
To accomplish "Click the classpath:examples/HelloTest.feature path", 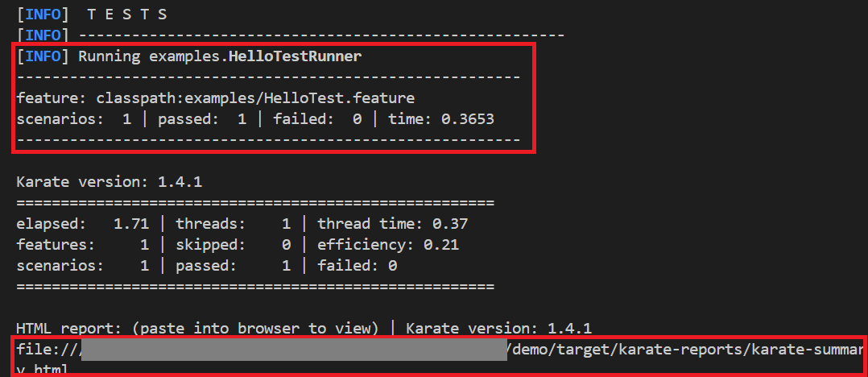I will [255, 98].
